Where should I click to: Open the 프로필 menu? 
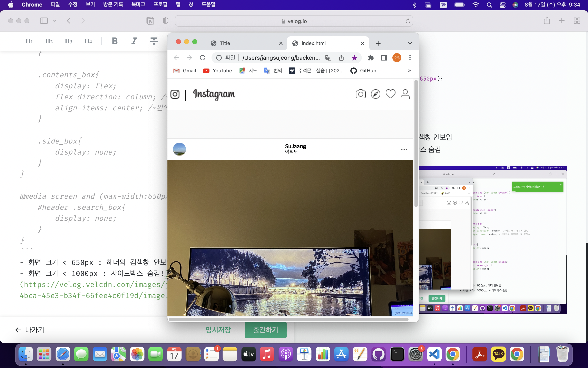(x=160, y=5)
